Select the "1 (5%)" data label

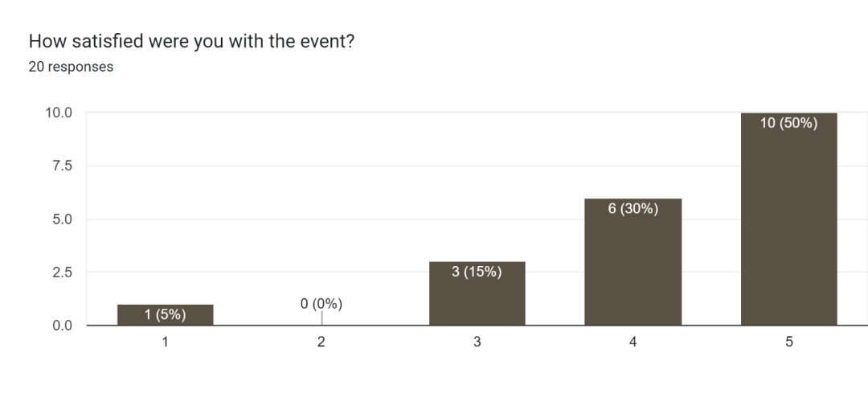tap(165, 314)
